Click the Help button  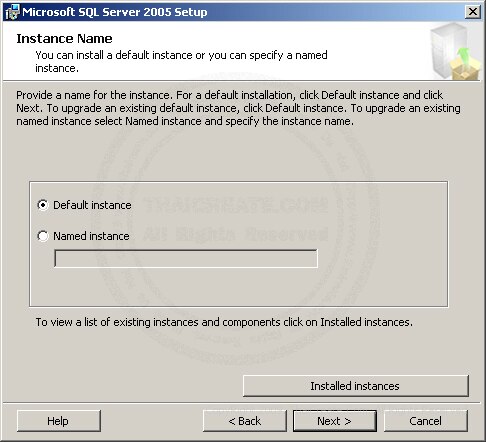[58, 421]
